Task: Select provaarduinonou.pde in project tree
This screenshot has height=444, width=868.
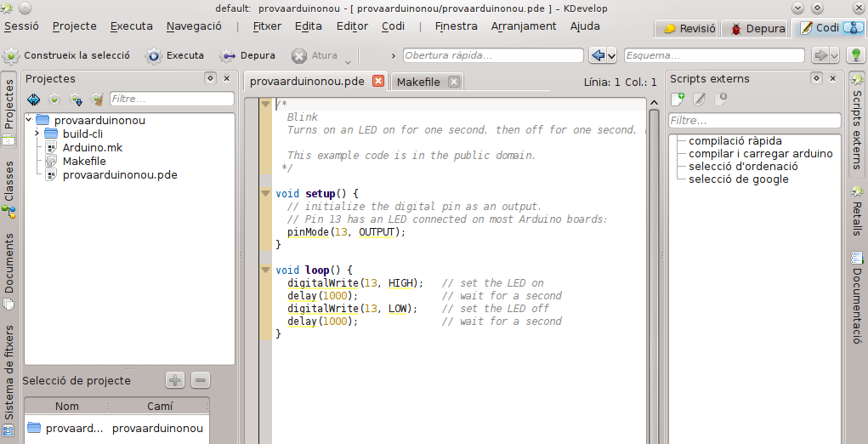Action: click(120, 175)
